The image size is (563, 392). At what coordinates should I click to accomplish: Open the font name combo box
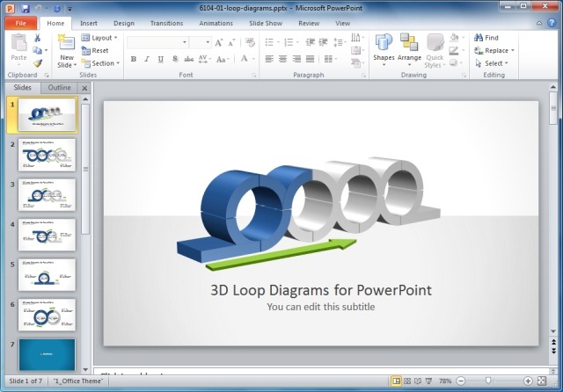point(157,42)
